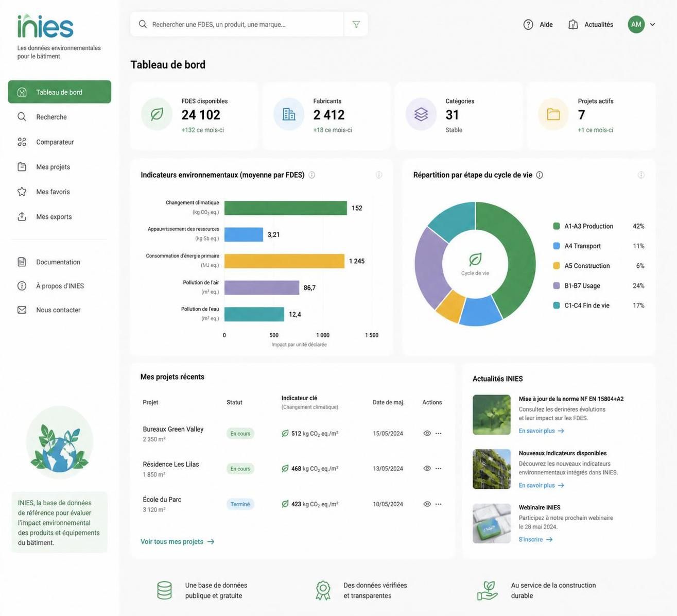Click the A1-A3 Production green legend swatch
Screen dimensions: 677x616
tap(557, 226)
